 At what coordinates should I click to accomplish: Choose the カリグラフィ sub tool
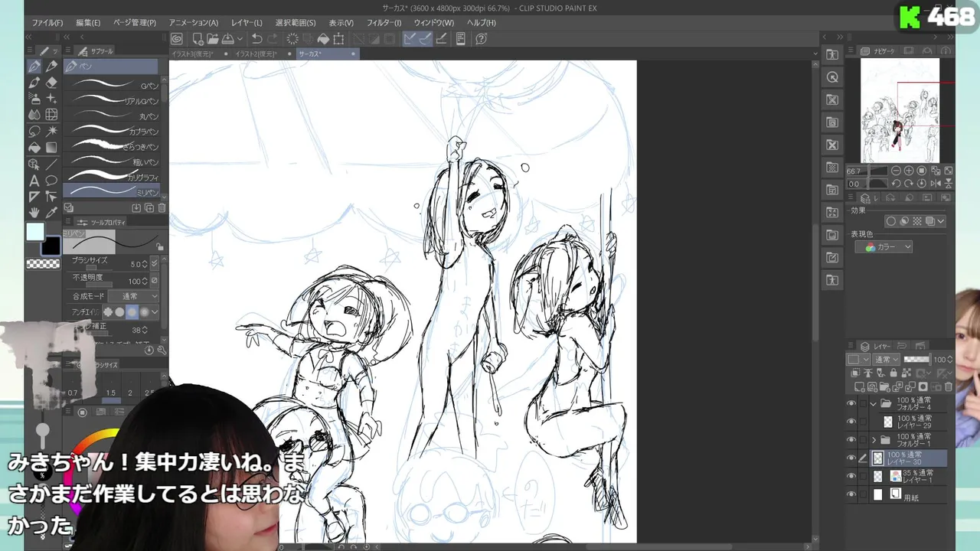pos(113,177)
